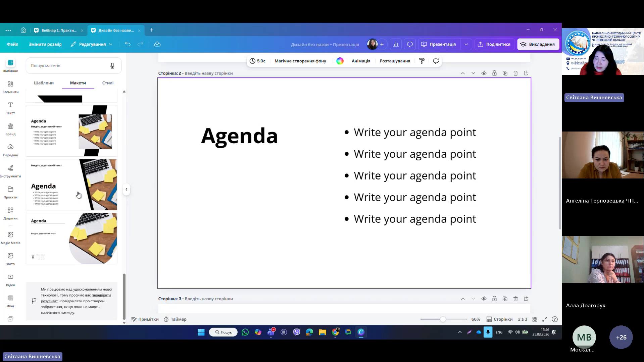Image resolution: width=644 pixels, height=362 pixels.
Task: Open the Elements panel in the sidebar
Action: tap(10, 87)
